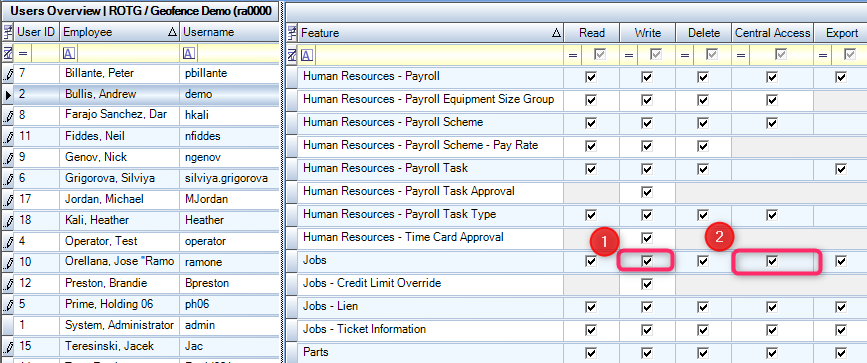Viewport: 867px width, 363px height.
Task: Select the feature row 'Jobs - Lien'
Action: click(x=430, y=307)
